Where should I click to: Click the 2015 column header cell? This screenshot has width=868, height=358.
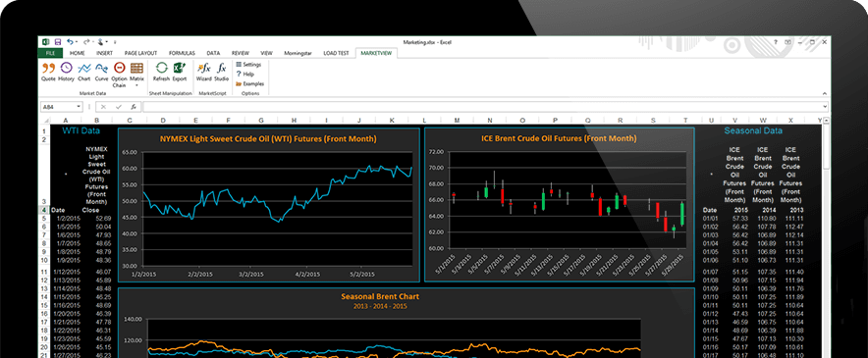(740, 210)
